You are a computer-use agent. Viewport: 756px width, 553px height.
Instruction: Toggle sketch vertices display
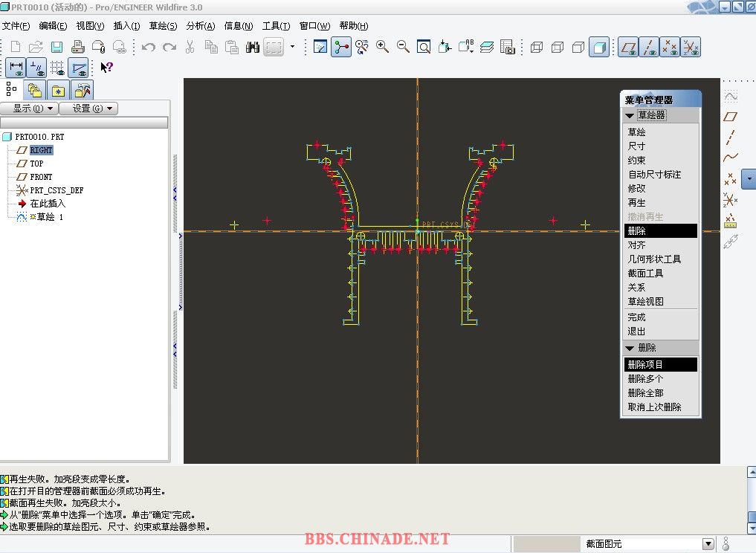(78, 68)
